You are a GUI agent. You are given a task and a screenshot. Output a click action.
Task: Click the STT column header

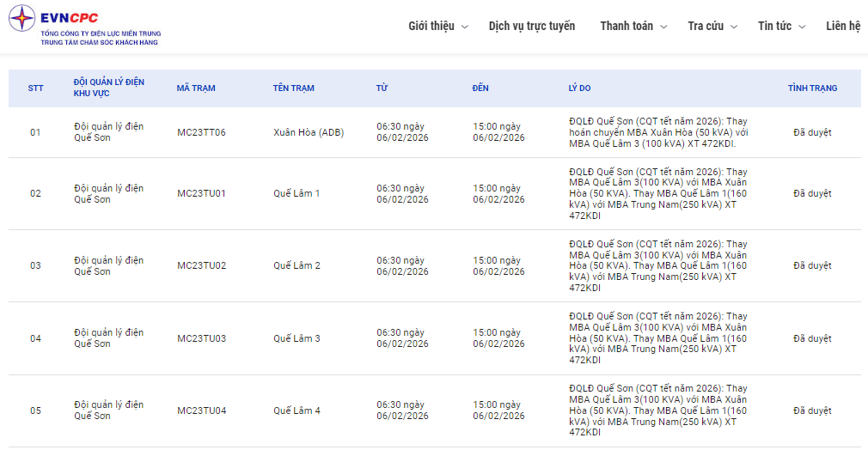[x=35, y=88]
